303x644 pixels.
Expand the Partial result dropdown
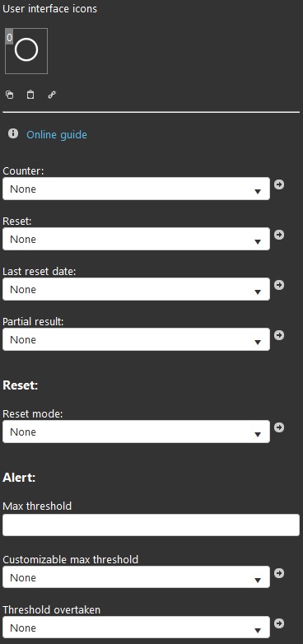tap(137, 339)
